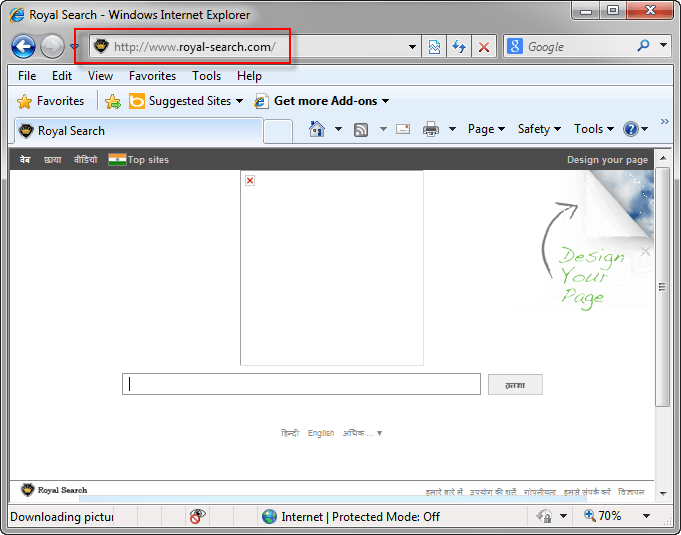Screen dimensions: 681x535
Task: Expand the Print options dropdown arrow
Action: point(452,129)
